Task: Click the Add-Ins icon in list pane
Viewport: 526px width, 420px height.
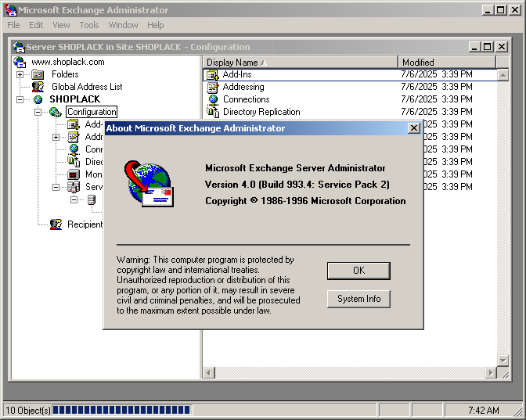Action: pyautogui.click(x=213, y=75)
